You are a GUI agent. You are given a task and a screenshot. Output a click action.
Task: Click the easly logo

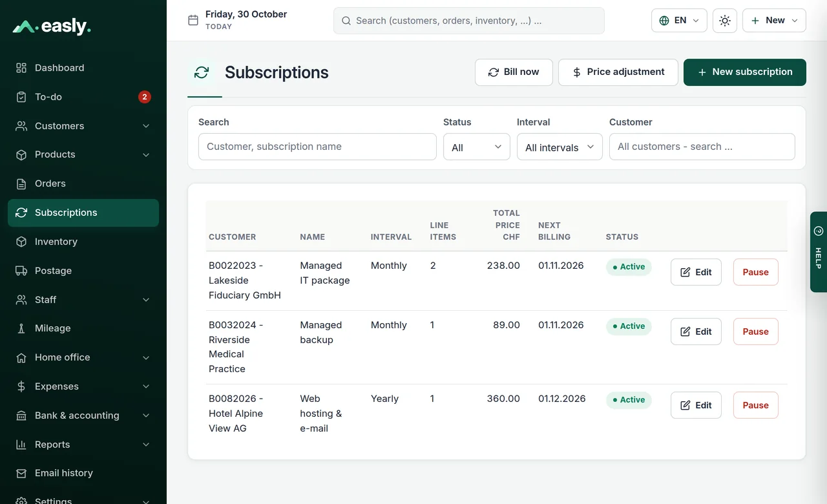tap(52, 26)
